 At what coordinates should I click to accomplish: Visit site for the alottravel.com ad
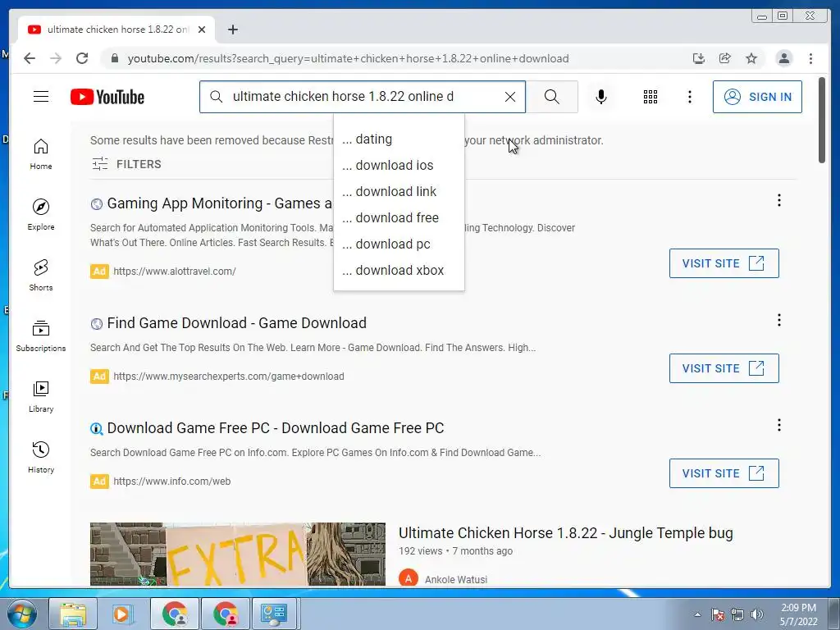(x=724, y=263)
